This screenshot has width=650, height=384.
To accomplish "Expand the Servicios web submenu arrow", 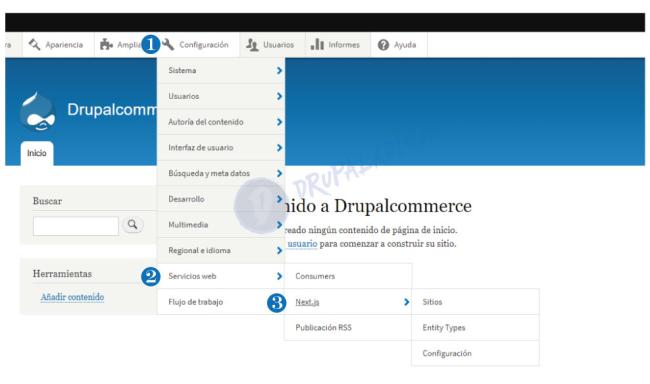I will [x=279, y=276].
